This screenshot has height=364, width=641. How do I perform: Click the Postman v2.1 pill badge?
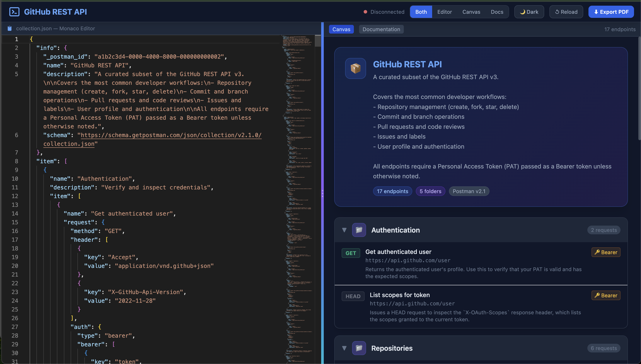pos(469,191)
